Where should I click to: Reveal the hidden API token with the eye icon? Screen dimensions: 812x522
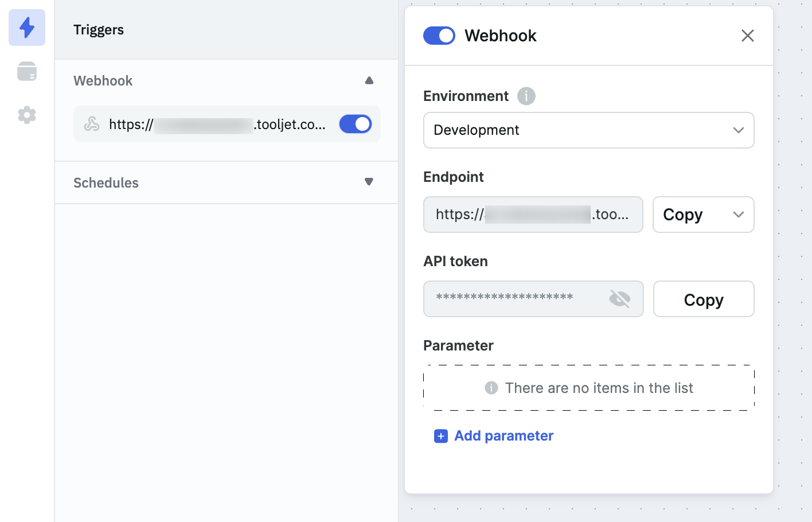coord(620,298)
